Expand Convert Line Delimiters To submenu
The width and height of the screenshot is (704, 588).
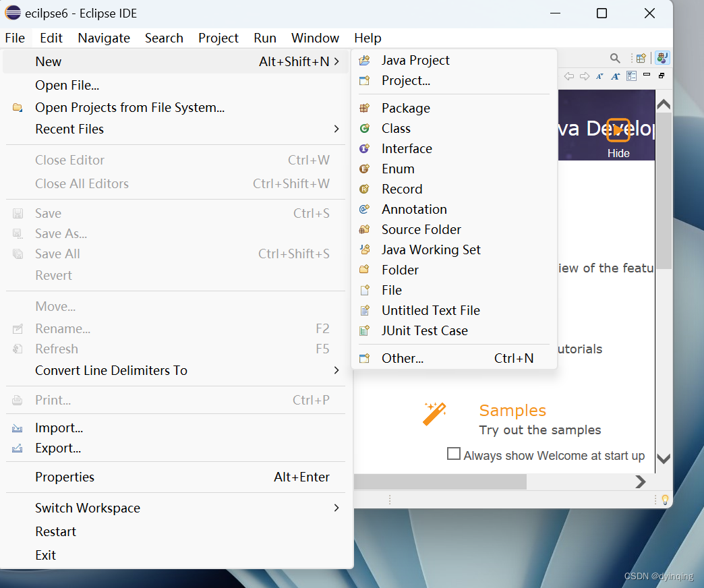[x=336, y=370]
